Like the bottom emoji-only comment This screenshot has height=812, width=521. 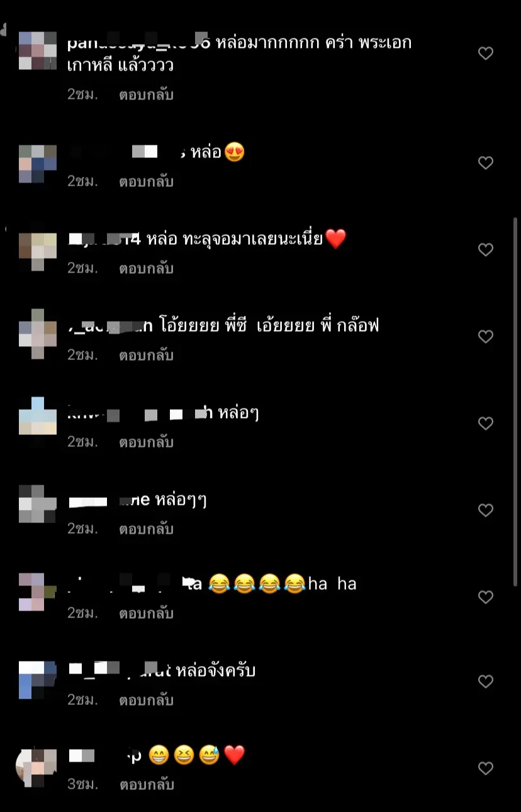(486, 769)
